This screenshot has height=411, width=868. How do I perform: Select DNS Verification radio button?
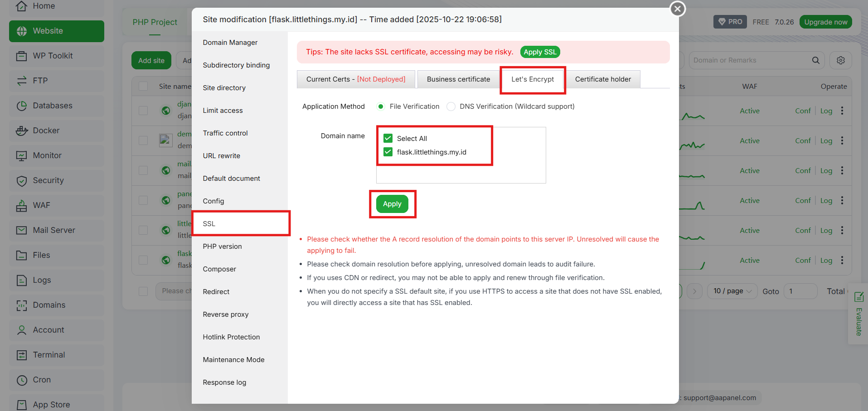pyautogui.click(x=451, y=106)
